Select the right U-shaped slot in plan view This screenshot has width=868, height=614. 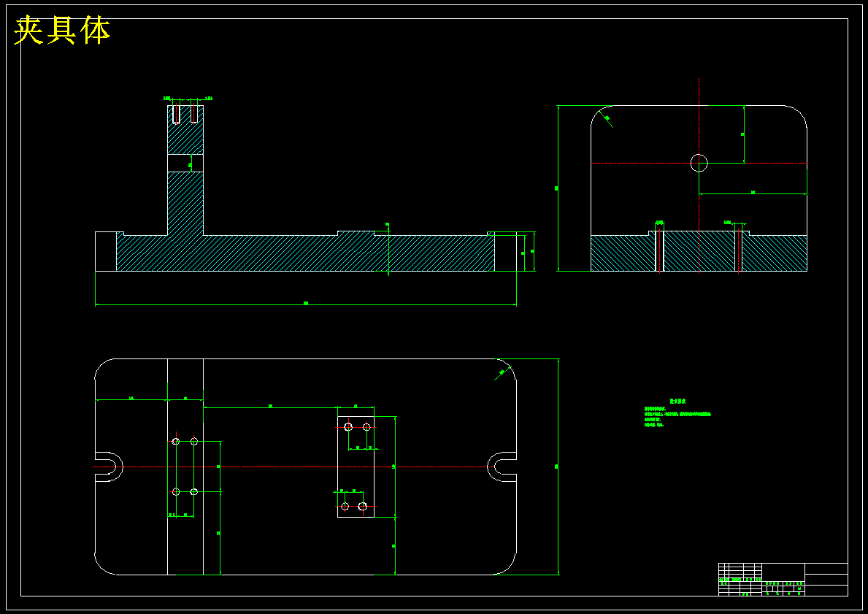coord(502,467)
